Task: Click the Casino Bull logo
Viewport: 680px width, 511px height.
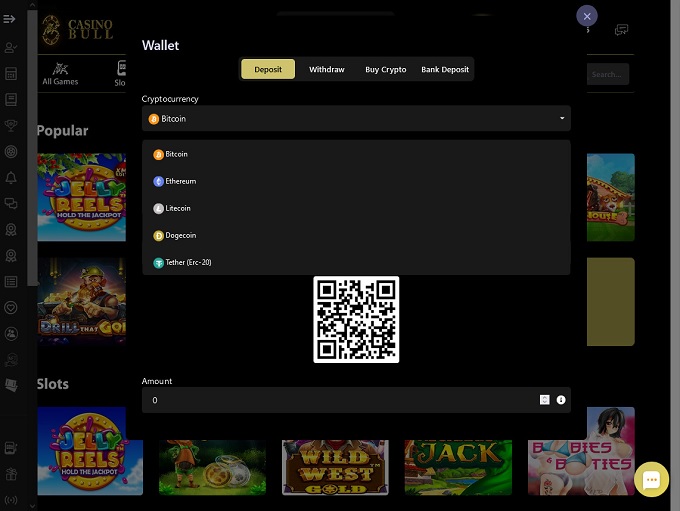Action: click(77, 30)
